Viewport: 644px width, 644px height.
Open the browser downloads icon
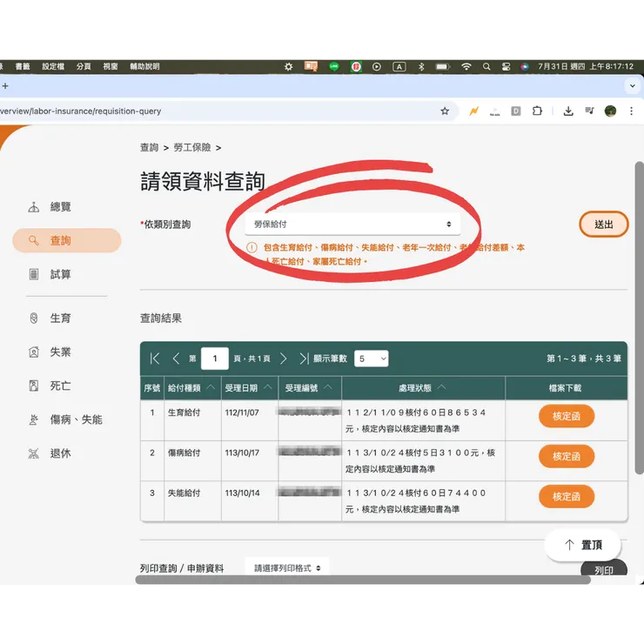(568, 111)
